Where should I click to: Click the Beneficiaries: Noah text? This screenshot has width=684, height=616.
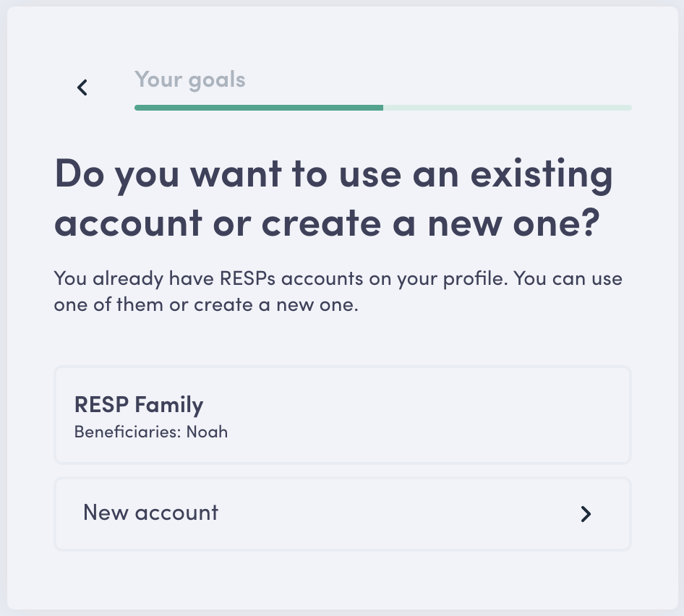151,432
